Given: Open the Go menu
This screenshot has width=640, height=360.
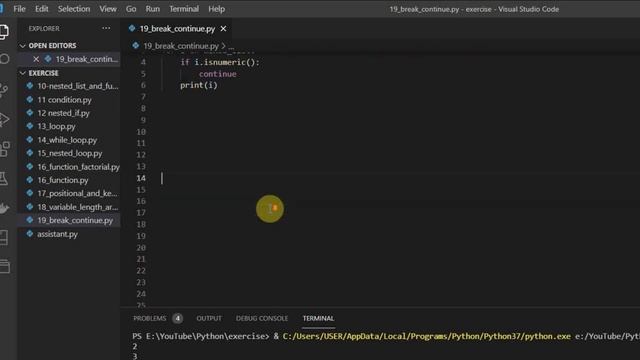Looking at the screenshot, I should click(131, 9).
